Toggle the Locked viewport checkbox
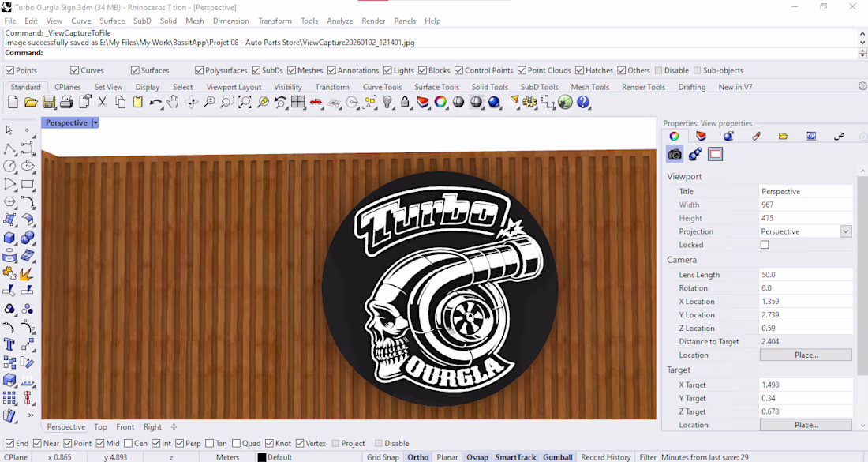This screenshot has width=868, height=462. click(x=764, y=245)
